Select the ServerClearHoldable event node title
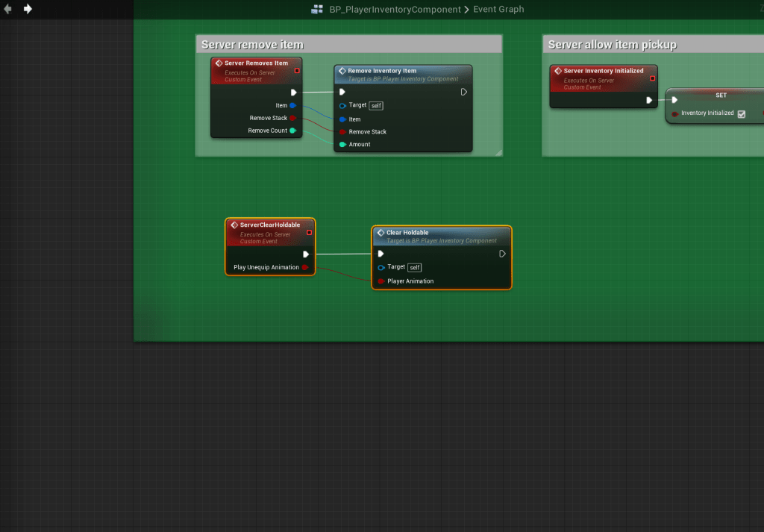The image size is (764, 532). [x=269, y=225]
